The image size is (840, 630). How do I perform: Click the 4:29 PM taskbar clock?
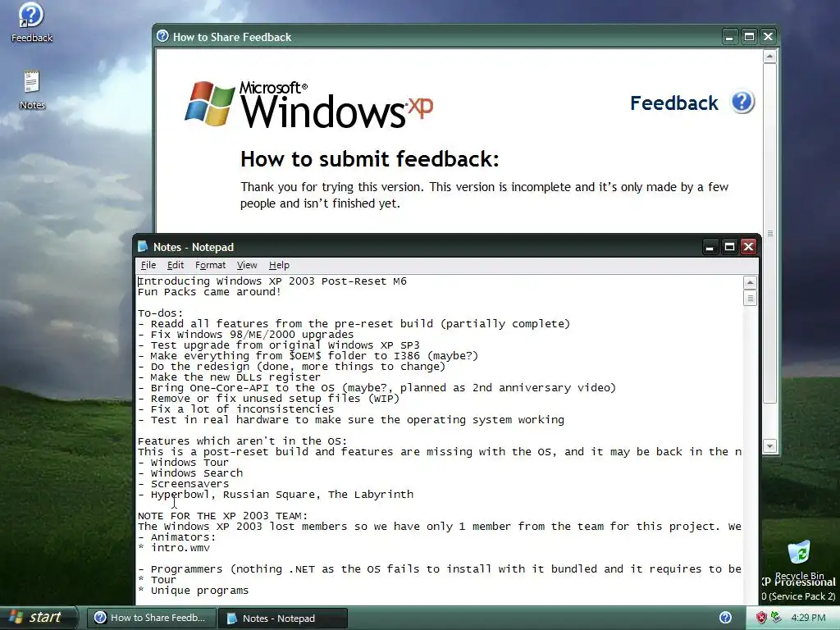(x=808, y=618)
